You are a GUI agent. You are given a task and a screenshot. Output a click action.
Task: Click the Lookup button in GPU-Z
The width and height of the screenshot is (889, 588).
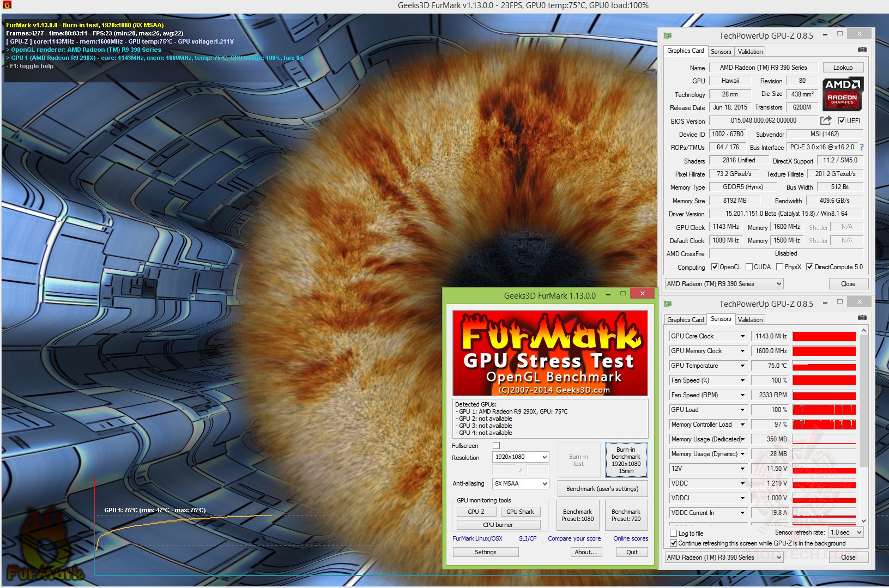pos(843,68)
